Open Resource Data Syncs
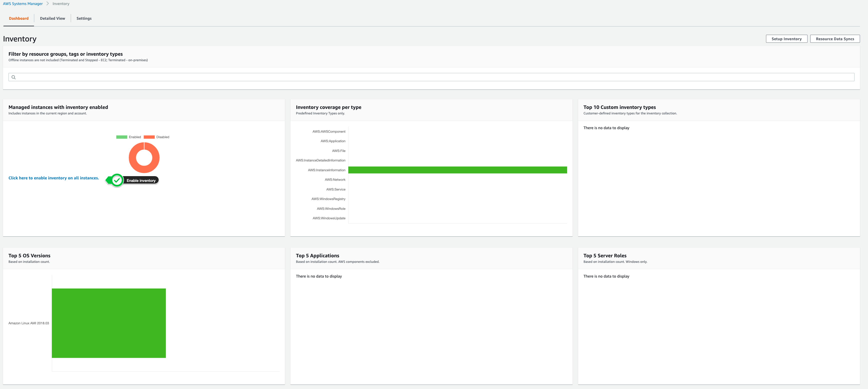The height and width of the screenshot is (389, 868). coord(835,39)
